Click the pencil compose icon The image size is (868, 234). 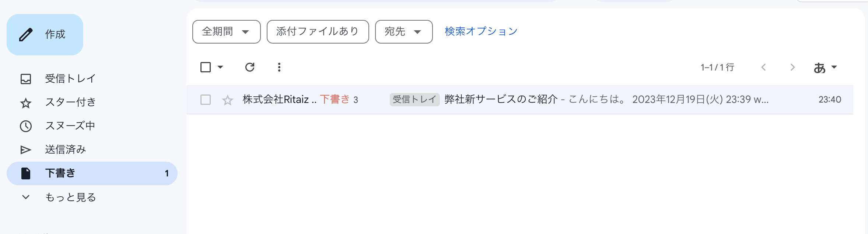click(x=26, y=35)
